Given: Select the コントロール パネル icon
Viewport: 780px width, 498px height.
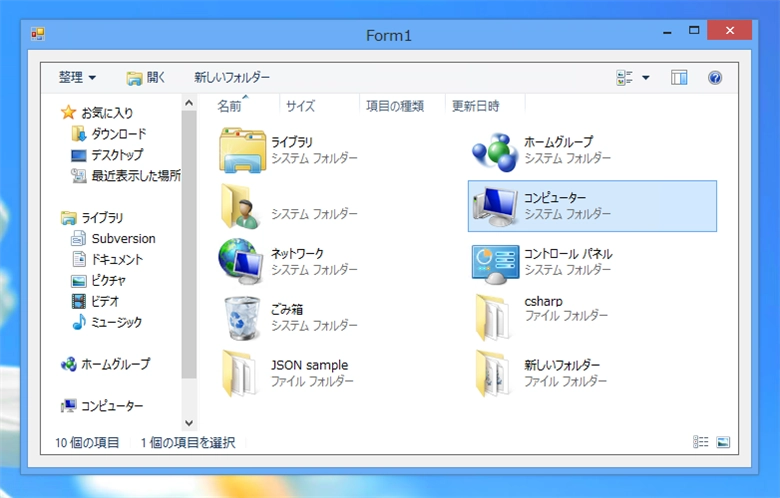Looking at the screenshot, I should (495, 264).
